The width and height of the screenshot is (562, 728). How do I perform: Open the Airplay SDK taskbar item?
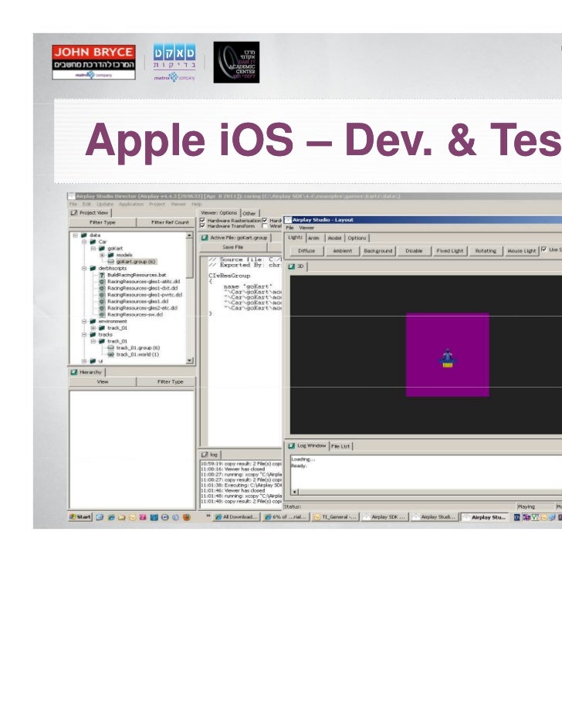click(x=384, y=516)
